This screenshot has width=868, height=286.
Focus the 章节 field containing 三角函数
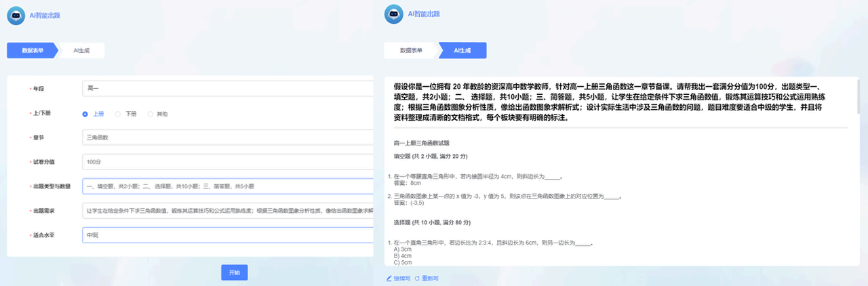[x=227, y=138]
